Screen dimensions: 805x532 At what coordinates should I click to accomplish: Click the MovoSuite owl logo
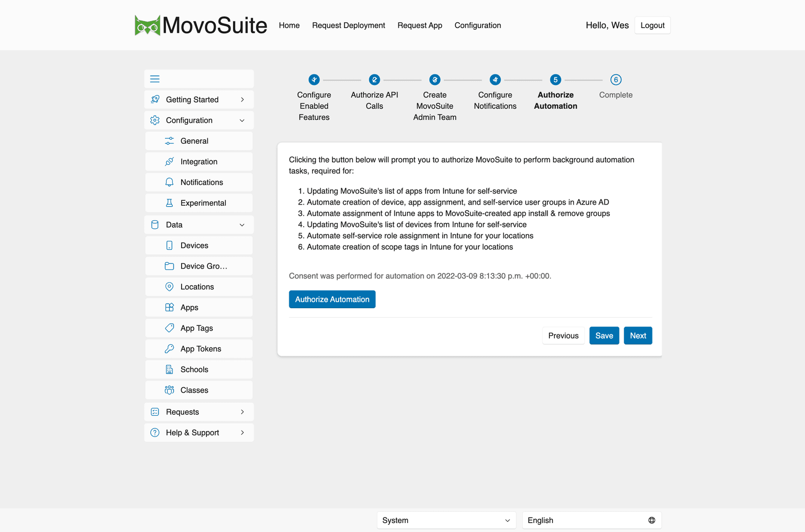tap(147, 25)
